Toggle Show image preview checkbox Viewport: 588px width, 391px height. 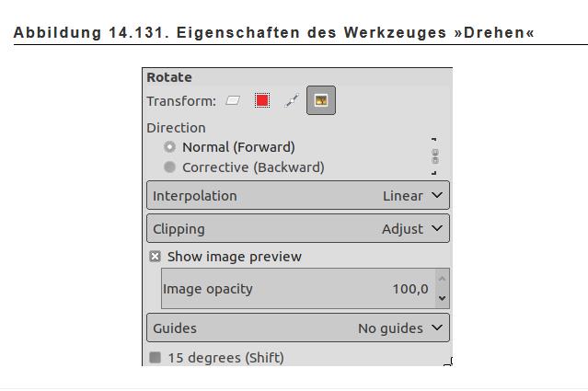click(155, 257)
